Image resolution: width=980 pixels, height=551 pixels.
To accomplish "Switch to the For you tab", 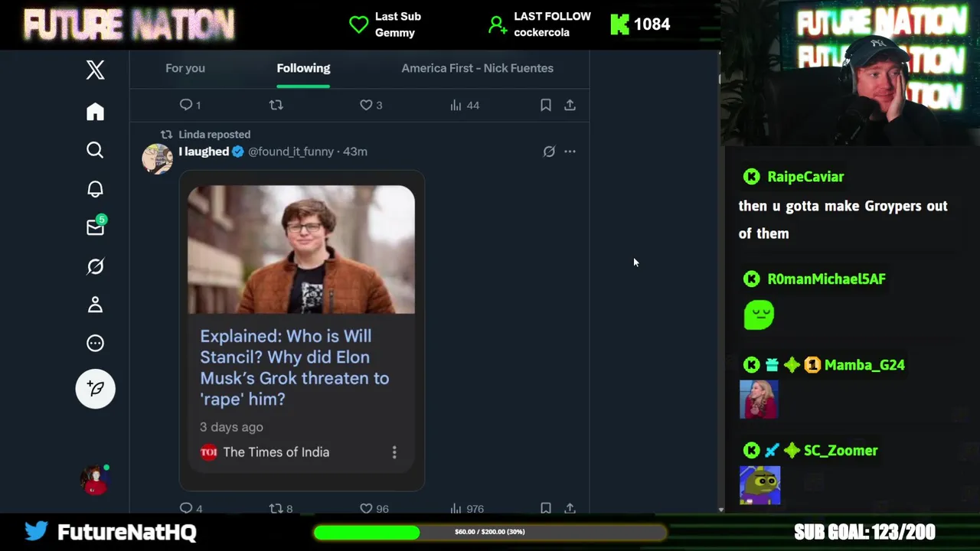I will pyautogui.click(x=185, y=68).
